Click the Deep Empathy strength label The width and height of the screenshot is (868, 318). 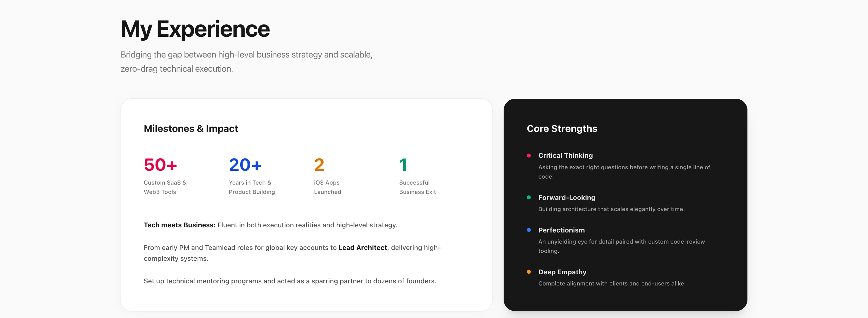pos(562,272)
